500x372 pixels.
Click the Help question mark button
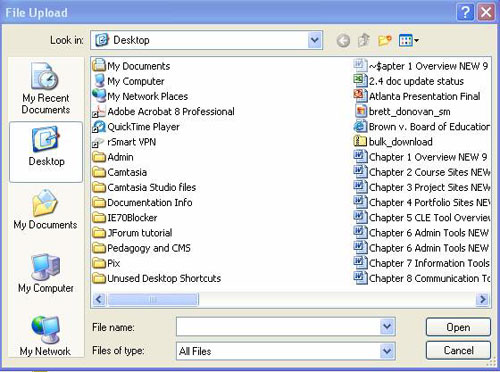click(x=465, y=13)
